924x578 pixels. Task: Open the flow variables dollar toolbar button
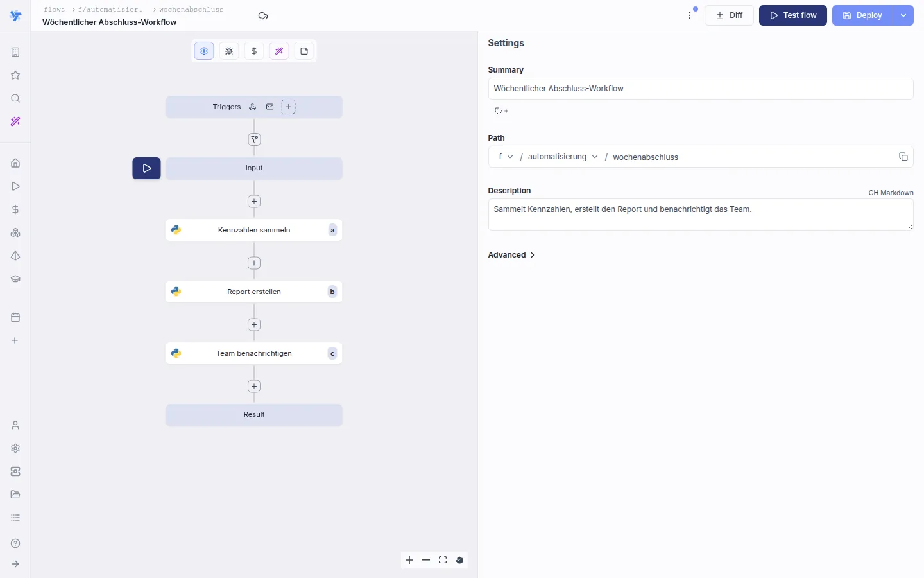[254, 51]
